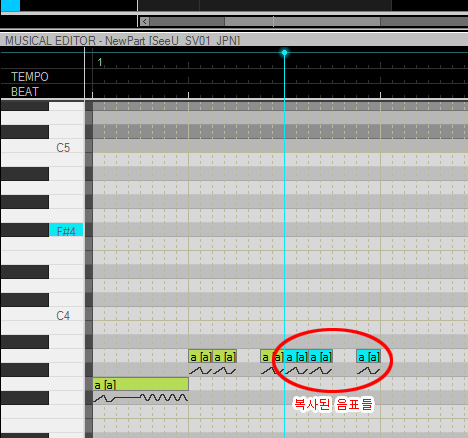
Task: Click the MUSICAL EDITOR title bar
Action: pyautogui.click(x=234, y=41)
